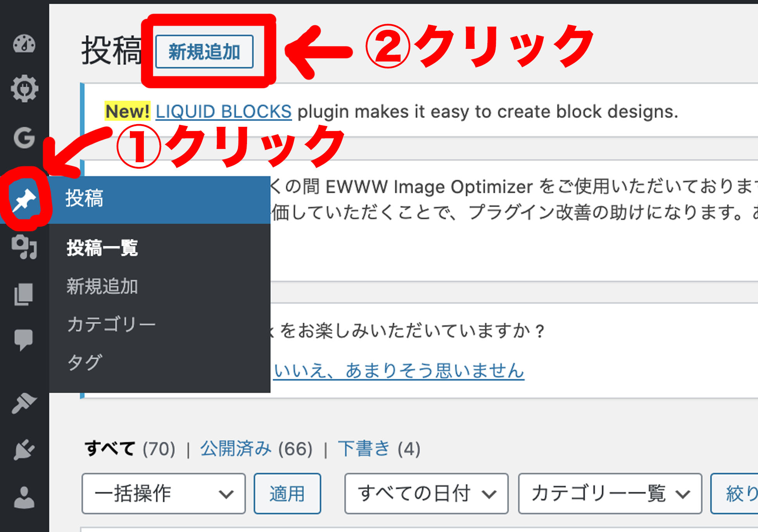The width and height of the screenshot is (758, 532).
Task: Click the 新規追加 button beside 投稿 heading
Action: pos(204,52)
